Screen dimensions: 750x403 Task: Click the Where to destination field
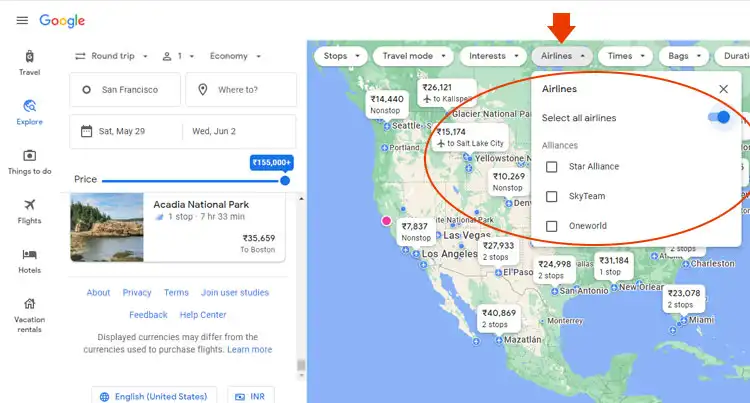click(241, 89)
